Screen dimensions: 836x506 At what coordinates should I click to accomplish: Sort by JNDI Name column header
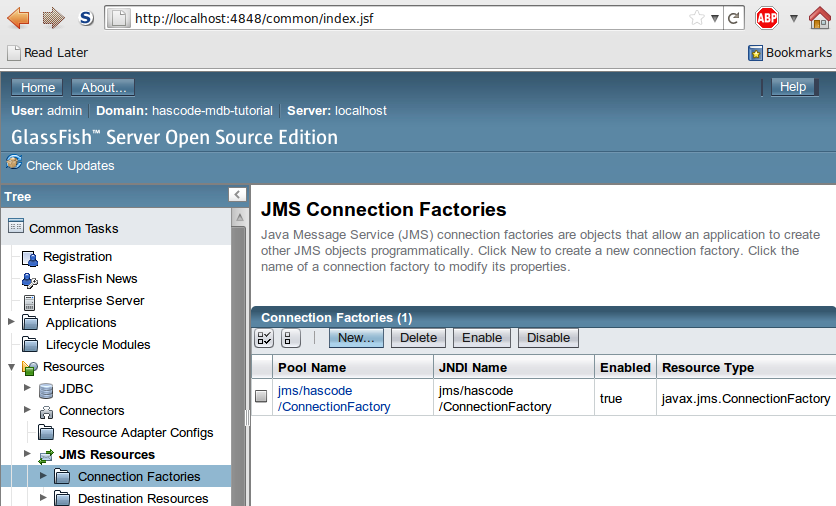[x=472, y=368]
